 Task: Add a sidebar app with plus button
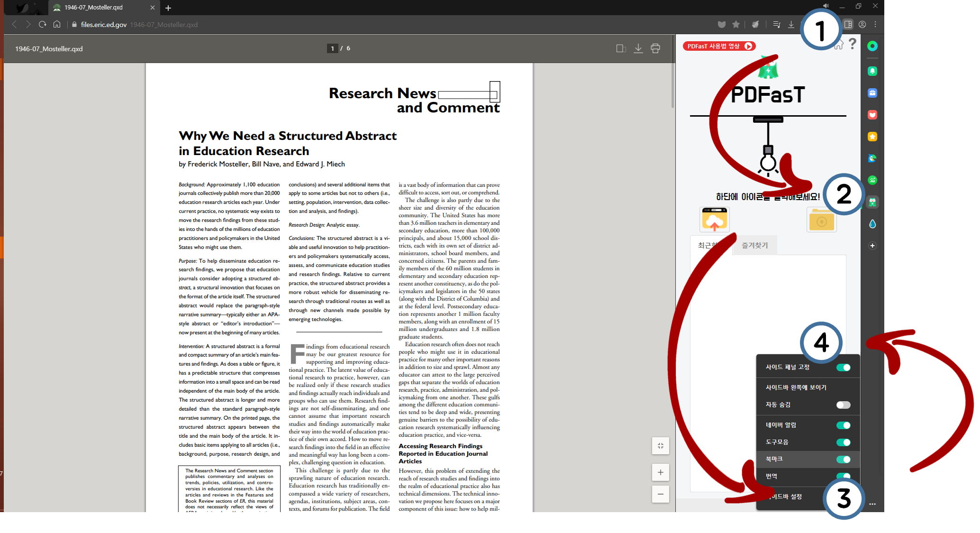[872, 246]
